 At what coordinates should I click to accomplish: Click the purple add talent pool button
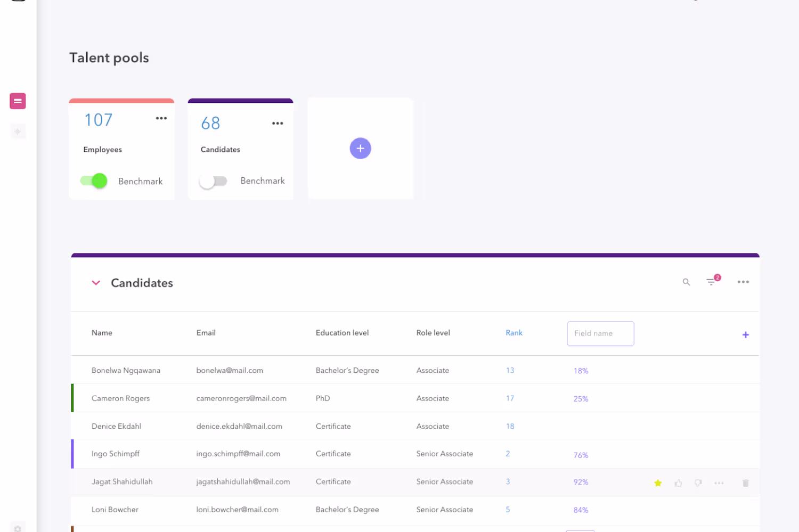pyautogui.click(x=360, y=148)
